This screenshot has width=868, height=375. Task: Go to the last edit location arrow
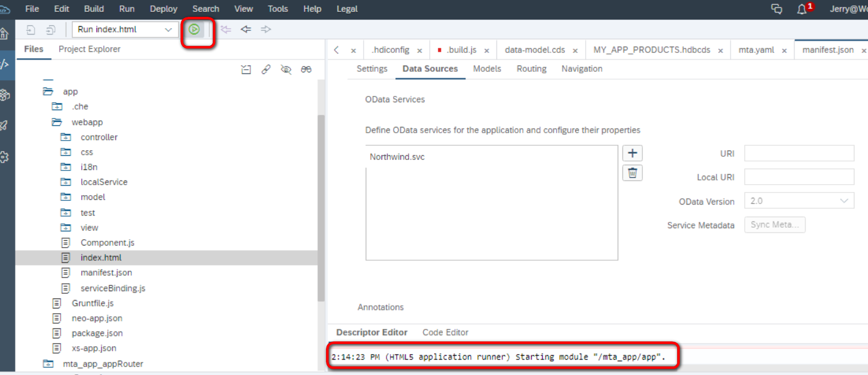click(x=226, y=29)
